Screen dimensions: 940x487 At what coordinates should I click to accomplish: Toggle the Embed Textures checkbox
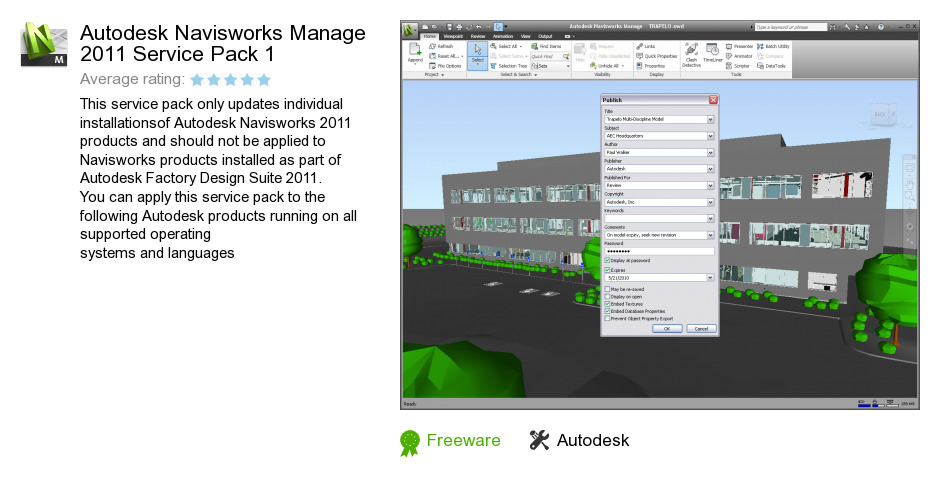(x=607, y=304)
